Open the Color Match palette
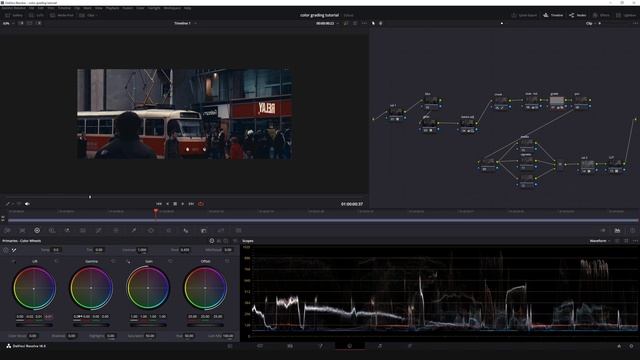 click(x=22, y=231)
